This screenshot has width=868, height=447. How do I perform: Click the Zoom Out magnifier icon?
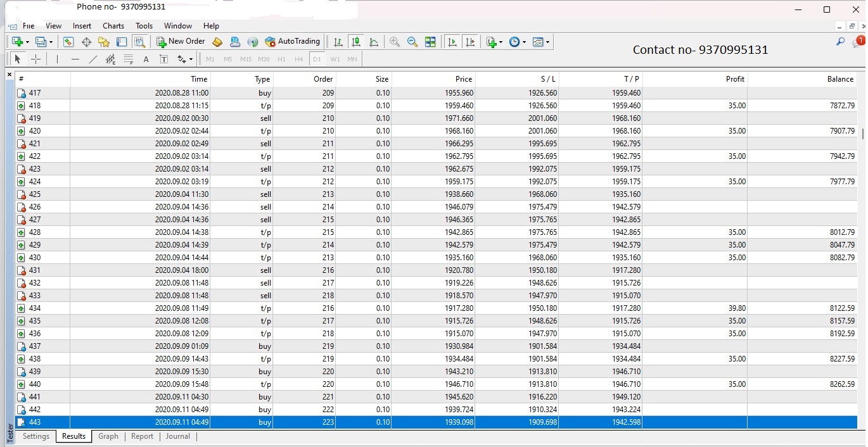[x=412, y=42]
